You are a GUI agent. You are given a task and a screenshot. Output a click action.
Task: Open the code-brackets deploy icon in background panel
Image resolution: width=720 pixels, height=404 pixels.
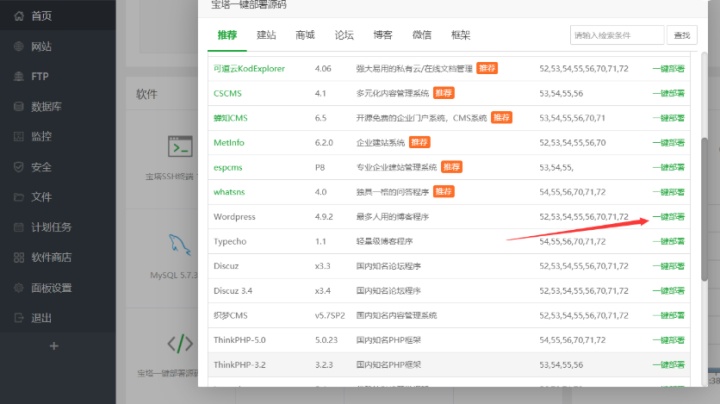[180, 343]
